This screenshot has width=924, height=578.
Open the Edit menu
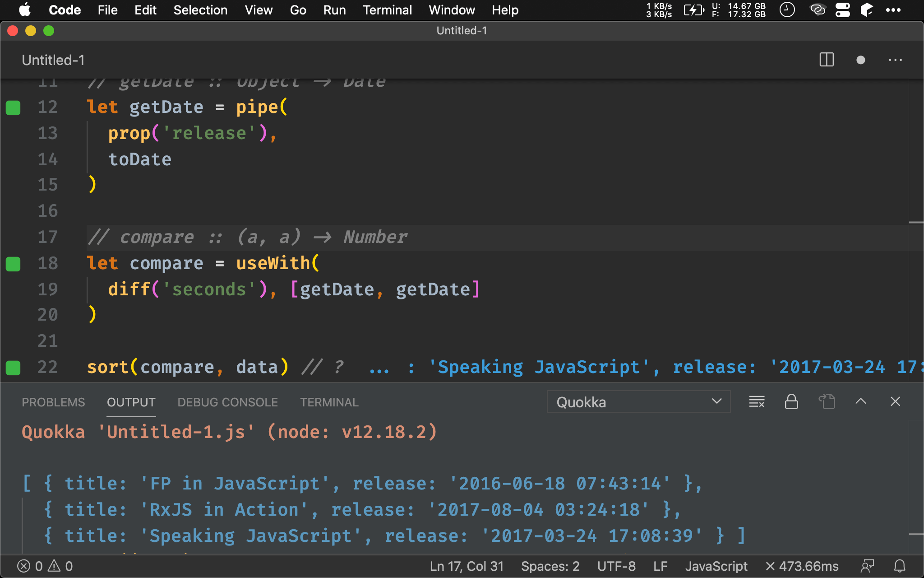click(x=145, y=10)
